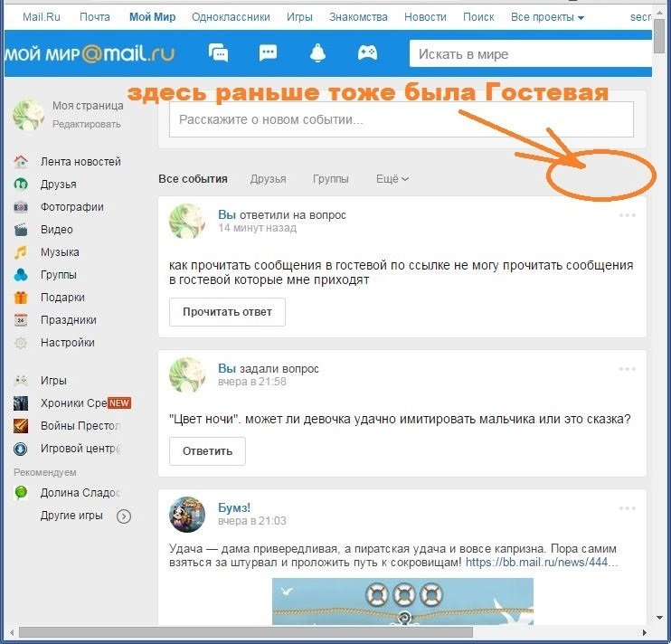This screenshot has width=671, height=644.
Task: Click Вы in ответили на вопрос post
Action: pyautogui.click(x=227, y=214)
